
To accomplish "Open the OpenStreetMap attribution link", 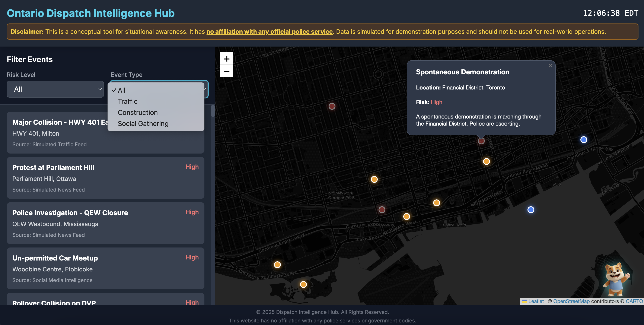I will [571, 301].
